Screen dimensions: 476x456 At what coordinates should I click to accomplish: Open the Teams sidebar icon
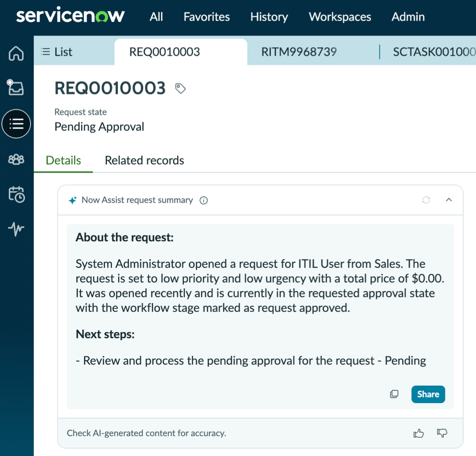[16, 159]
